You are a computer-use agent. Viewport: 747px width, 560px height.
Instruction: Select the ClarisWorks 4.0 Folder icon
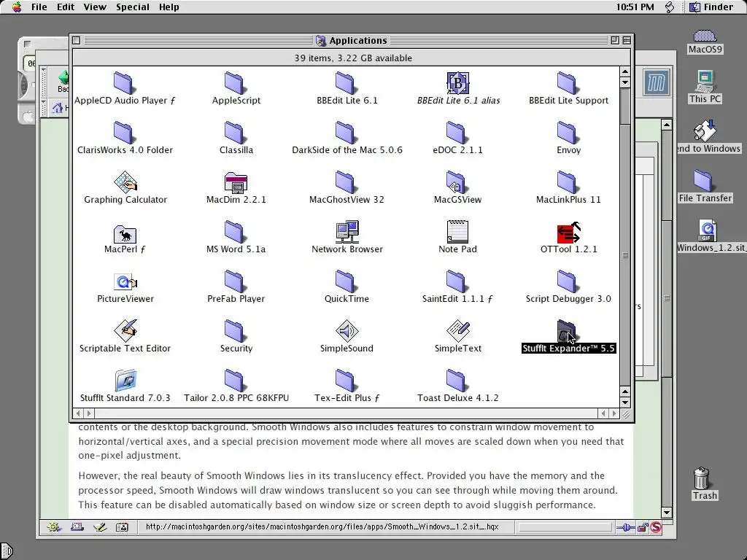point(123,133)
